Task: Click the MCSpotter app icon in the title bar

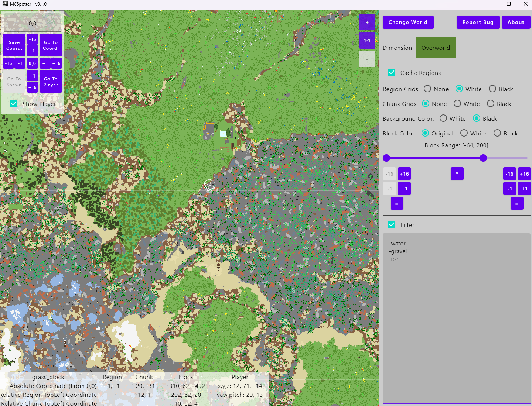Action: (5, 4)
